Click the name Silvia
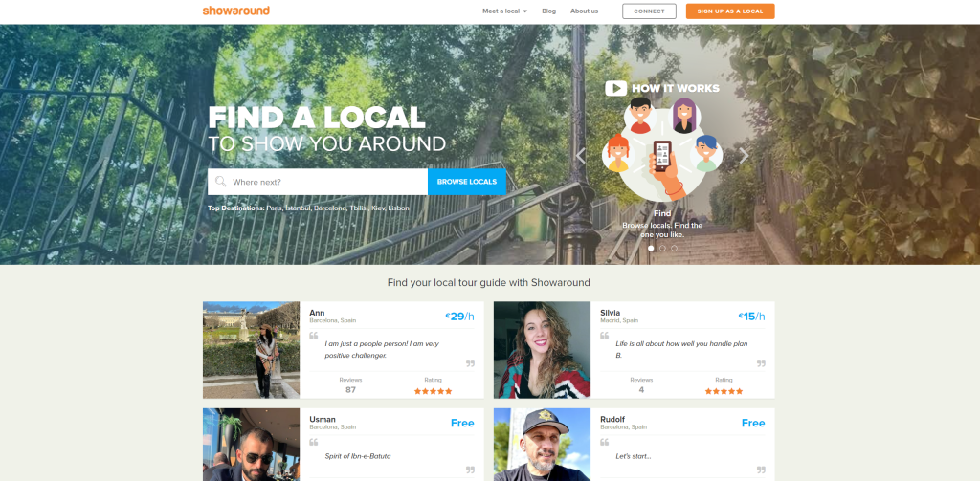Image resolution: width=980 pixels, height=481 pixels. tap(610, 313)
